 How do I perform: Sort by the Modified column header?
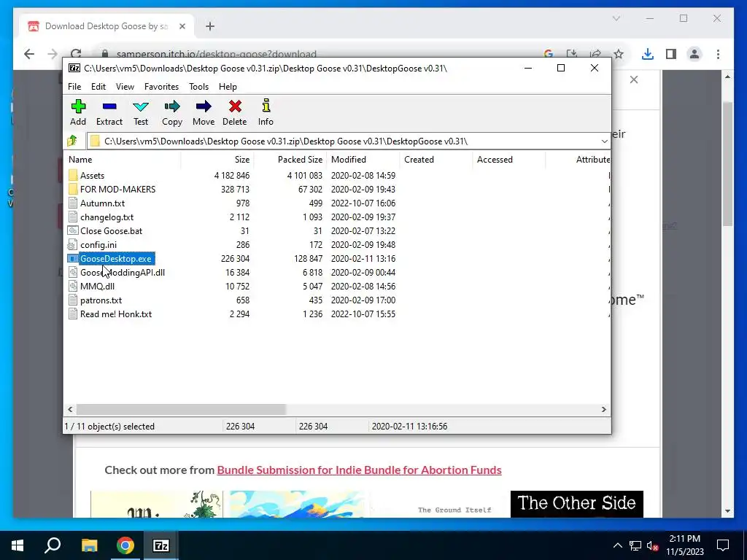363,160
